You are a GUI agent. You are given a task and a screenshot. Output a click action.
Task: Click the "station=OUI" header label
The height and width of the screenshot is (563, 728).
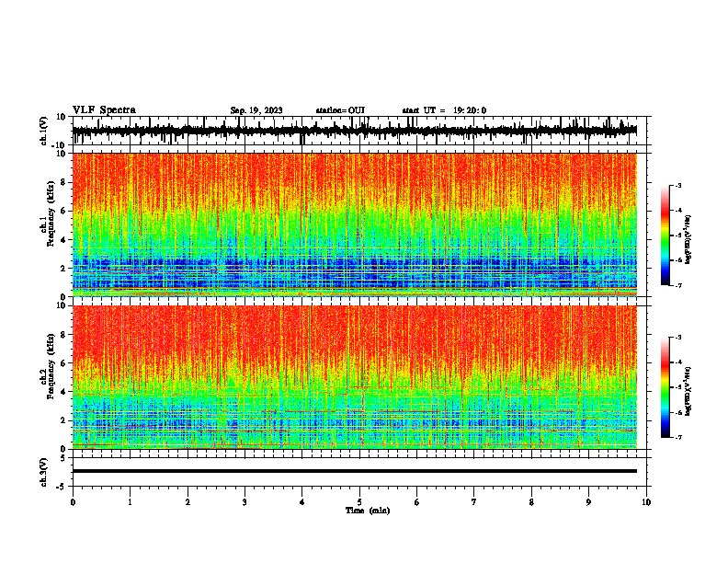(x=340, y=110)
